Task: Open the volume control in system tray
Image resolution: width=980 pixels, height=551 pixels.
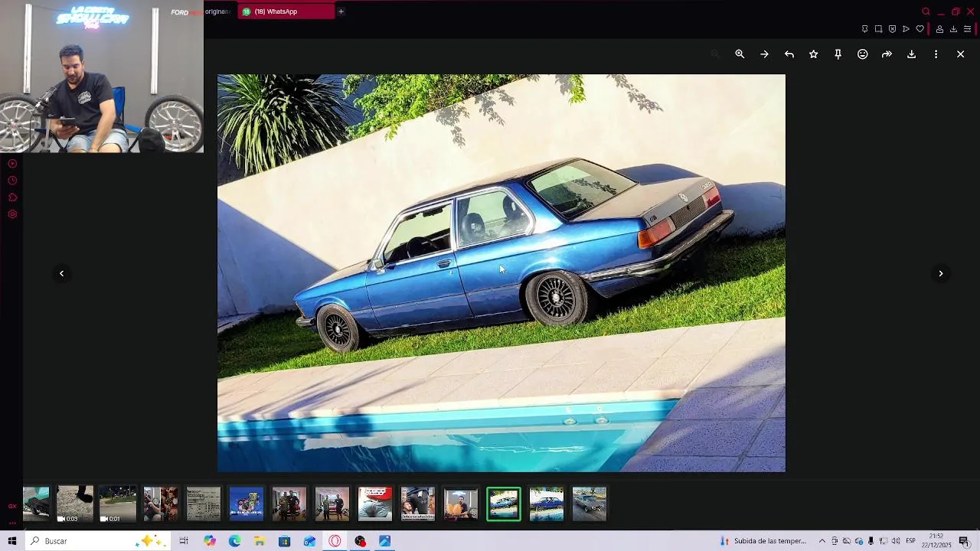Action: [x=896, y=541]
